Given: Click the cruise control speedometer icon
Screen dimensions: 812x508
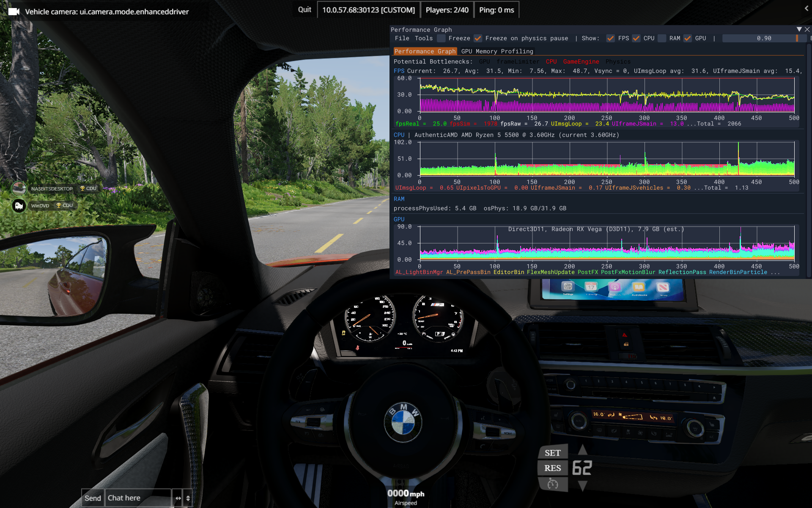Looking at the screenshot, I should click(552, 483).
